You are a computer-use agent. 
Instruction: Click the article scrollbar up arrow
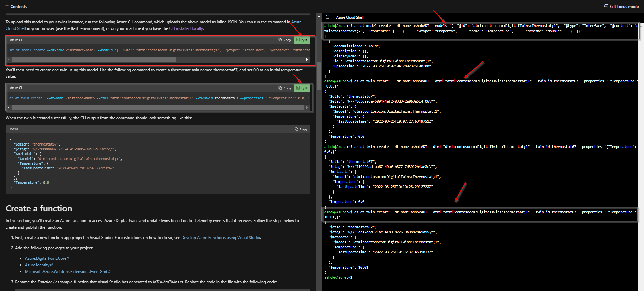[319, 16]
